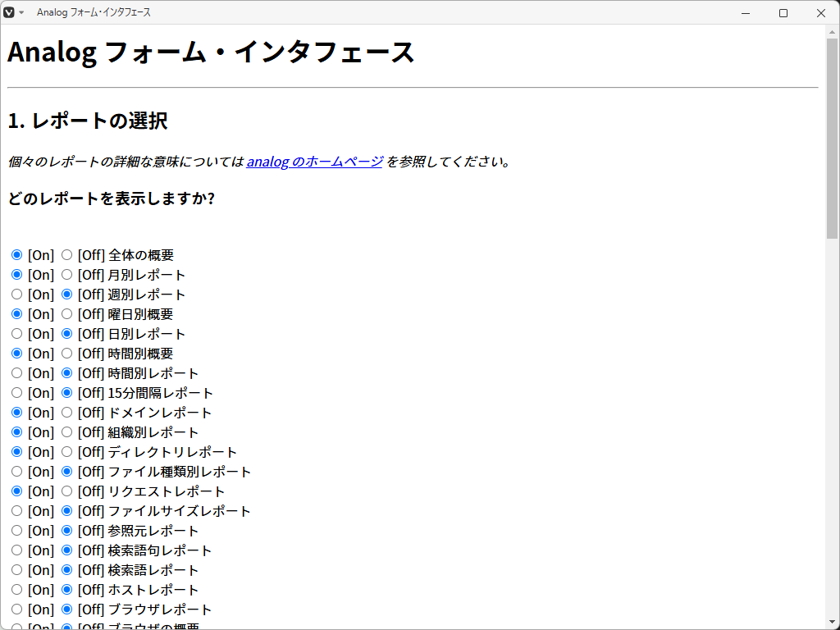Set 曜日別概要 to Off
Image resolution: width=840 pixels, height=630 pixels.
click(66, 314)
